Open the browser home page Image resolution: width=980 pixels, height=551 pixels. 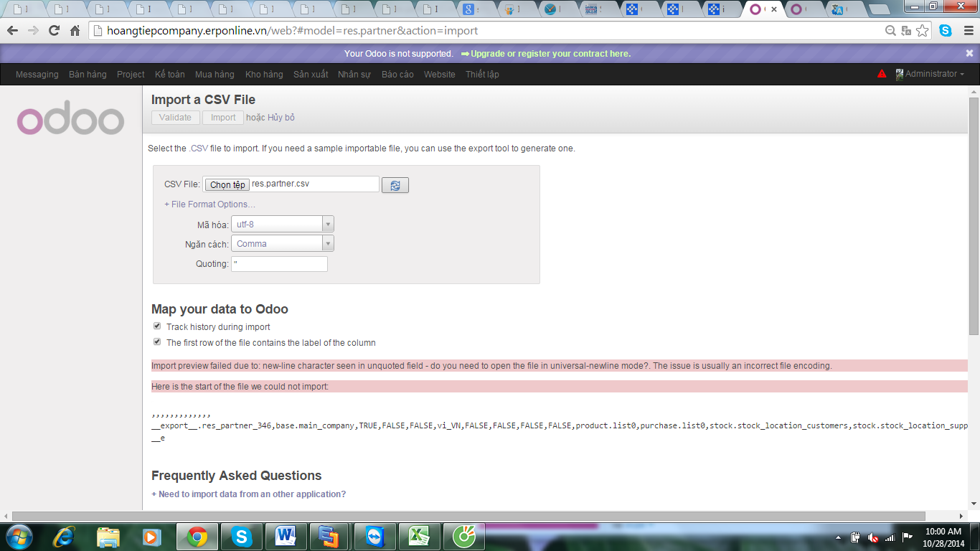click(75, 31)
